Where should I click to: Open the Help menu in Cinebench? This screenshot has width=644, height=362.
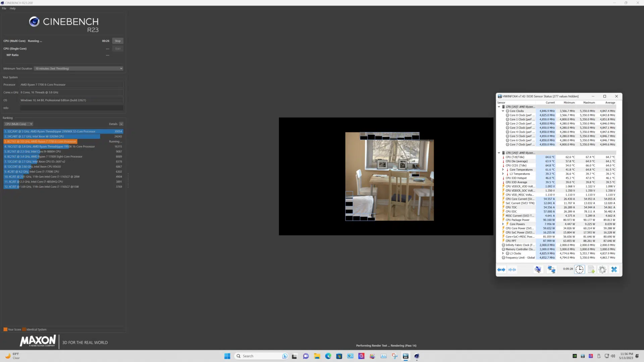tap(13, 8)
